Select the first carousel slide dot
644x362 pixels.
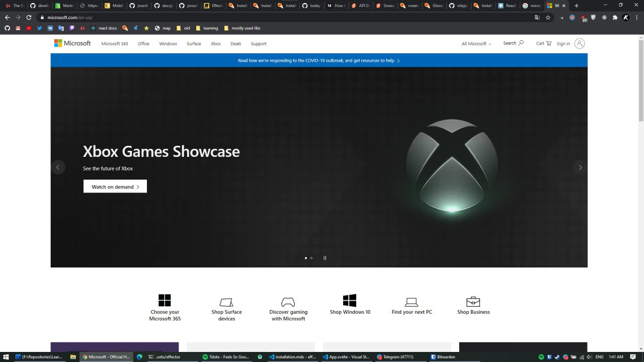click(306, 258)
